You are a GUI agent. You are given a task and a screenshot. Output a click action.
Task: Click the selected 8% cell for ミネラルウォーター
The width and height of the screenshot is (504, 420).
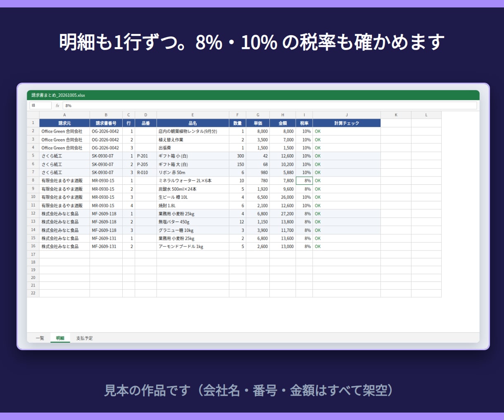(x=304, y=181)
